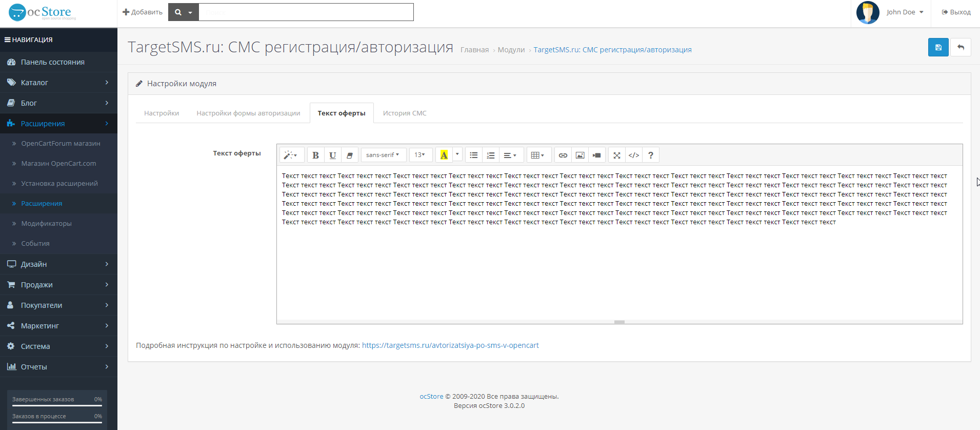
Task: Open the insert table dropdown
Action: click(538, 155)
